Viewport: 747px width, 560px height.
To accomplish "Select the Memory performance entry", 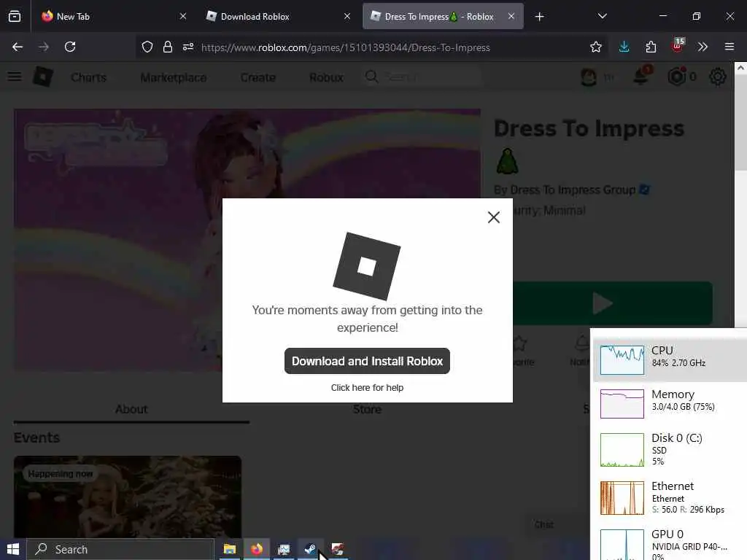I will pyautogui.click(x=670, y=403).
